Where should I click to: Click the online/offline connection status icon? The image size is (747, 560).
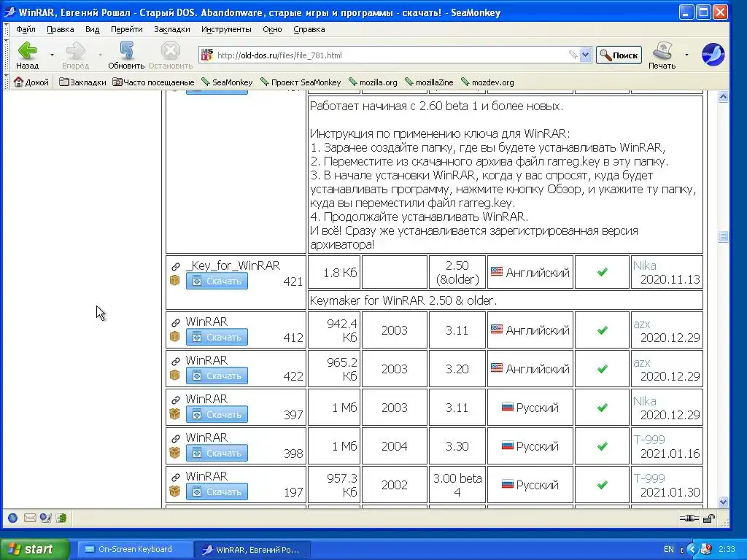(x=689, y=518)
